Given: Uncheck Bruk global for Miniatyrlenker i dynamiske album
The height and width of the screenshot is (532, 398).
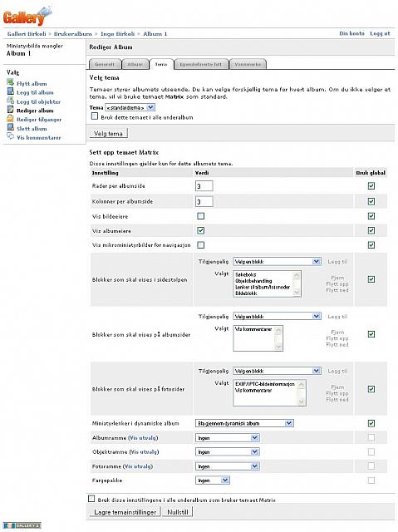Looking at the screenshot, I should pos(371,423).
